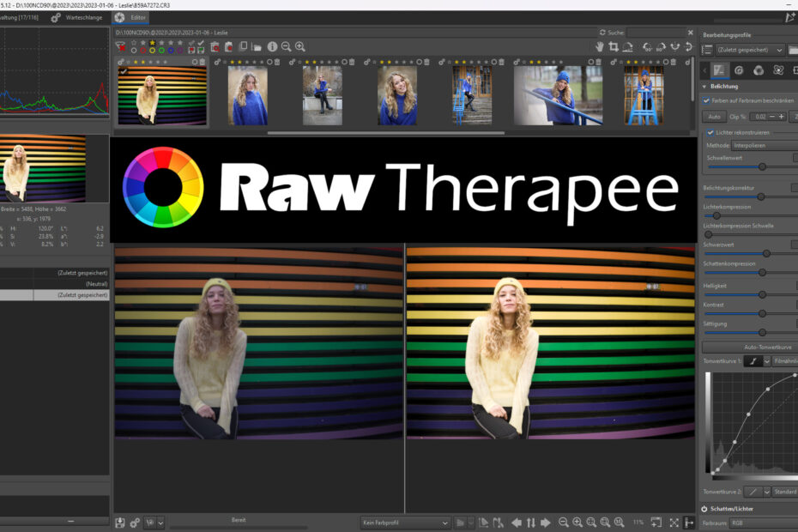Select the Editor tab
Viewport: 798px width, 532px height.
tap(131, 17)
